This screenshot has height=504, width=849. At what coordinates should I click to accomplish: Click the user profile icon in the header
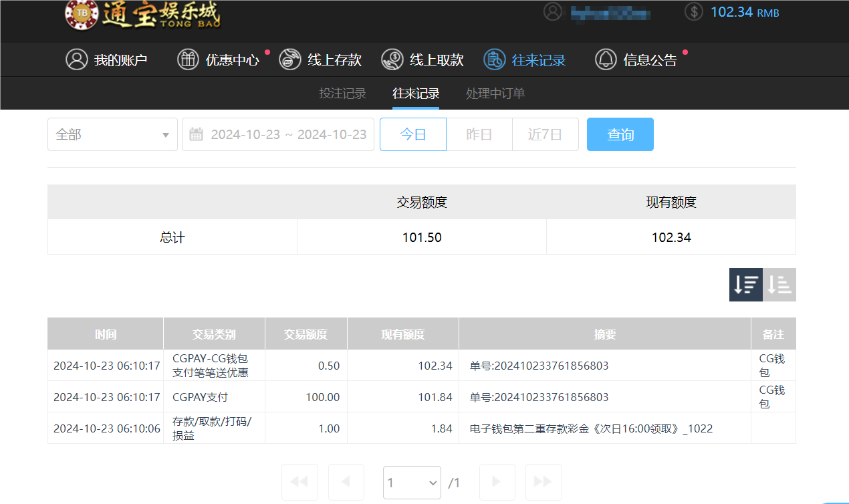(x=552, y=13)
